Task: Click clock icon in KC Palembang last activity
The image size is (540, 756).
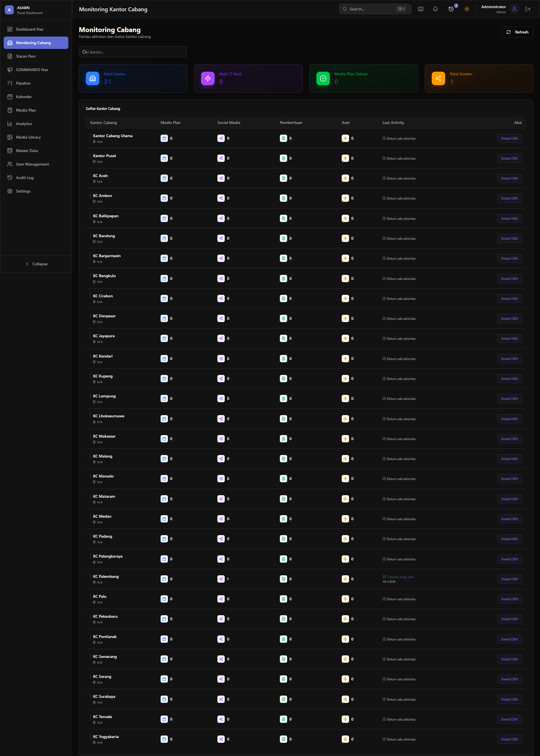Action: (384, 577)
